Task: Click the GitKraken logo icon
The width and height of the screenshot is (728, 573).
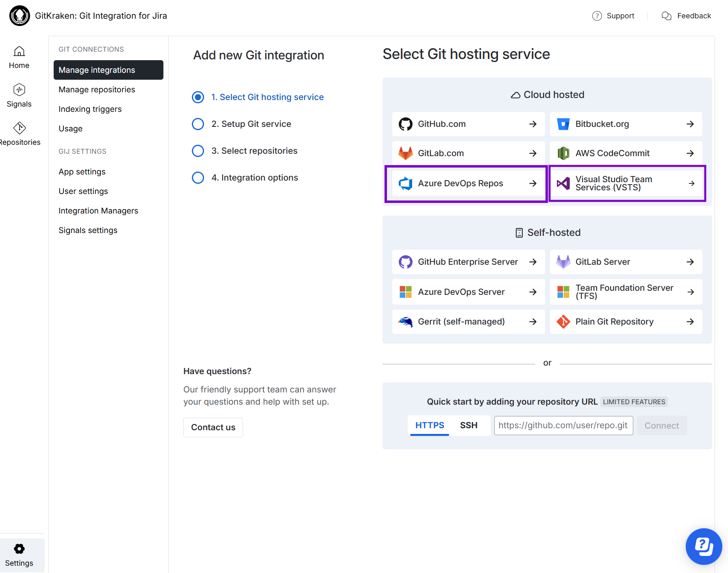Action: [x=20, y=16]
